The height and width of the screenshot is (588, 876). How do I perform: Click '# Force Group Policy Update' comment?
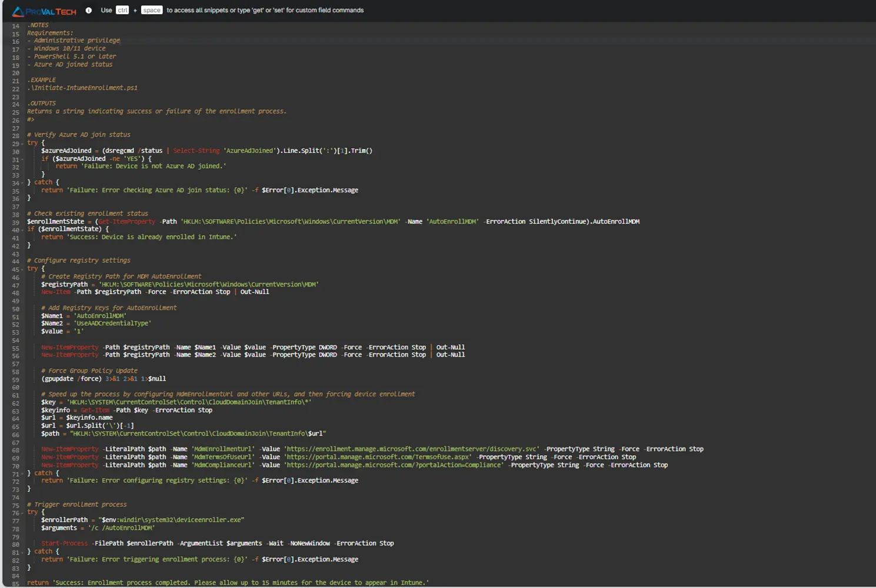[89, 370]
